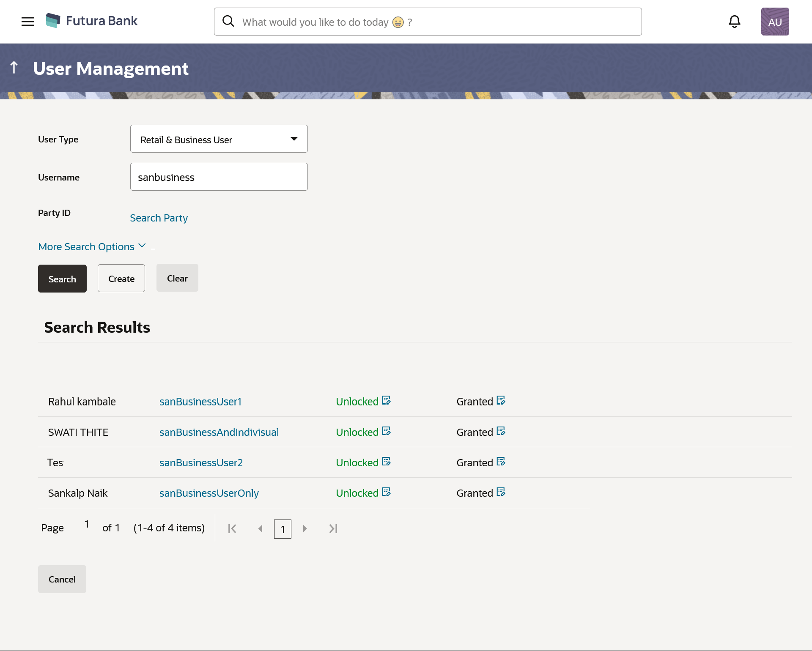Click the Search Party link
The height and width of the screenshot is (651, 812).
tap(159, 218)
